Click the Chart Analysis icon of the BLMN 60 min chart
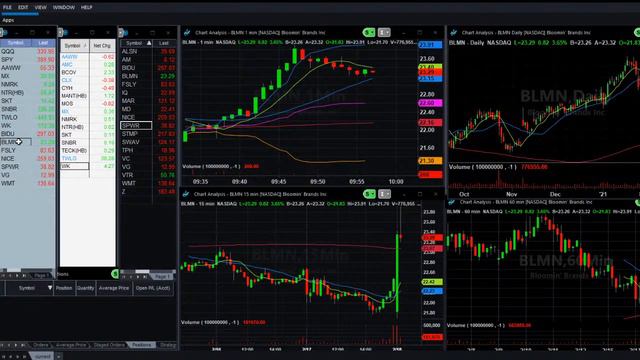The image size is (640, 360). [452, 202]
